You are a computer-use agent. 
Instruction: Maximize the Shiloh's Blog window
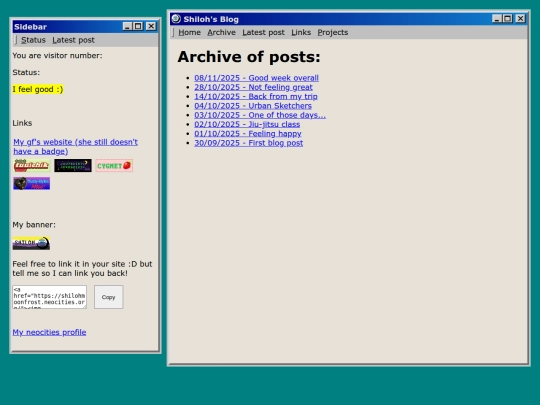pyautogui.click(x=508, y=19)
